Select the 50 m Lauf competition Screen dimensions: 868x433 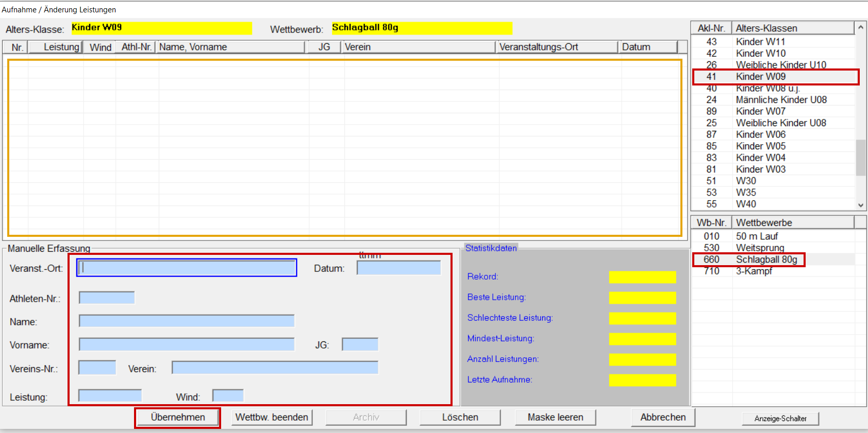pyautogui.click(x=757, y=236)
